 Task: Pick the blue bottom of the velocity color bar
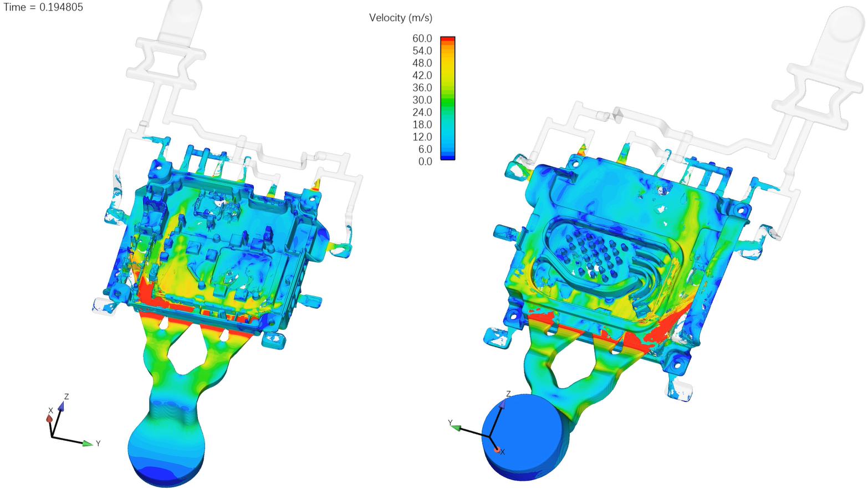[x=447, y=157]
